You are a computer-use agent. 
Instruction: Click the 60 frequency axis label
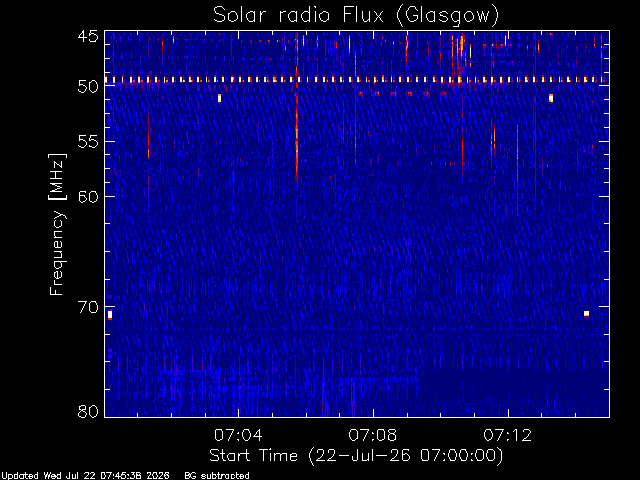(88, 197)
